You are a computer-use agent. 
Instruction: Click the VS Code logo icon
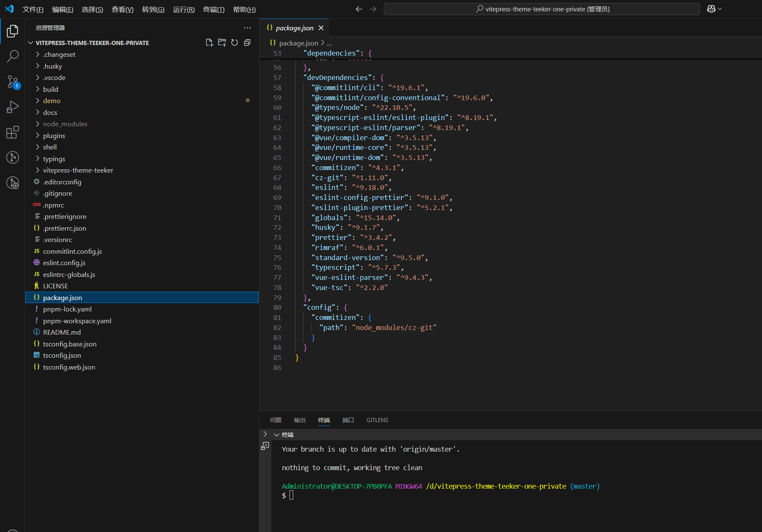pos(9,9)
